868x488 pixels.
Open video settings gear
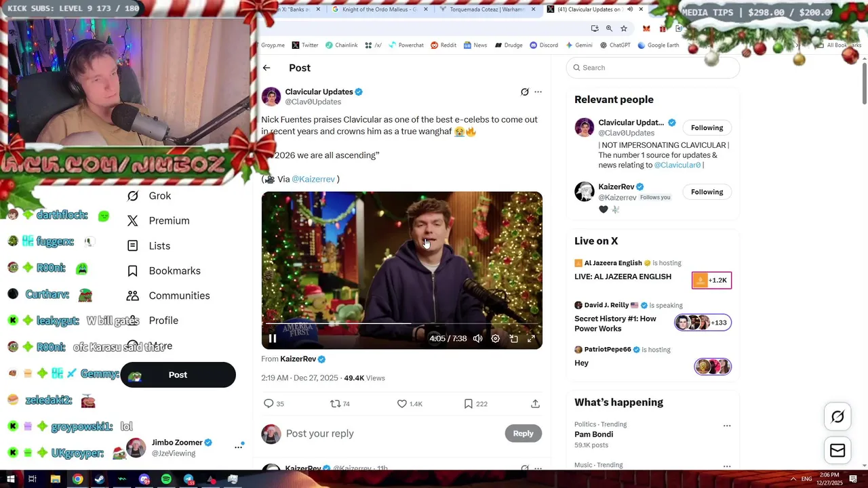pos(496,339)
